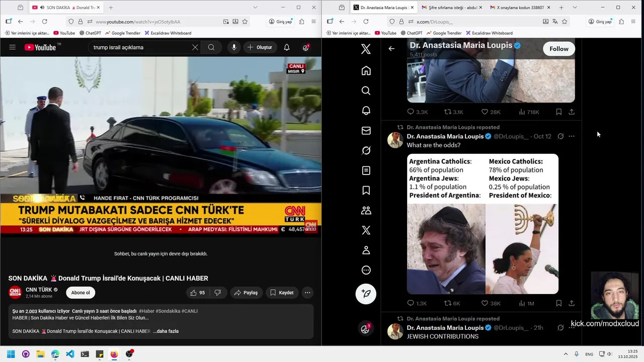Dislike the CNN TÜRK video
Viewport: 644px width, 362px height.
point(218,293)
